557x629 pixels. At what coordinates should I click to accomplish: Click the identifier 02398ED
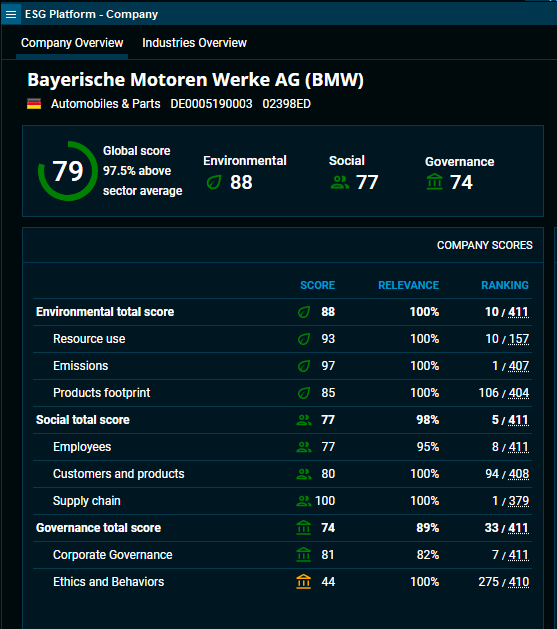286,104
